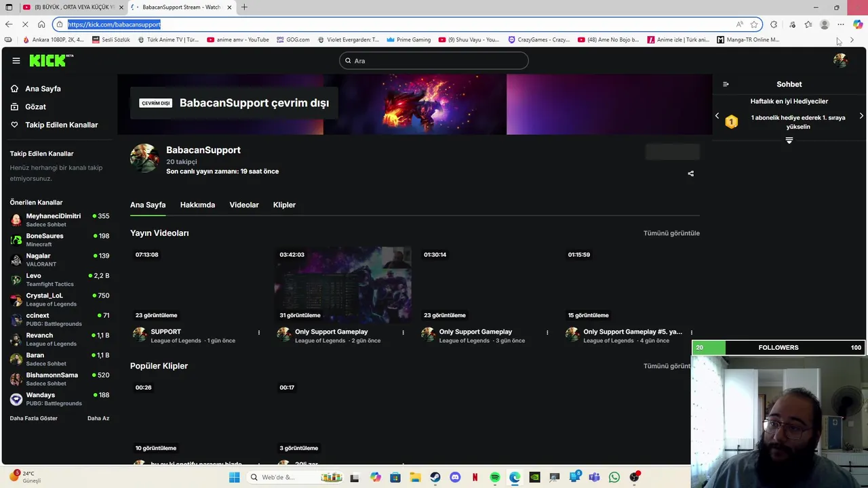The image size is (868, 488).
Task: Open GOG.com bookmark
Action: 292,40
